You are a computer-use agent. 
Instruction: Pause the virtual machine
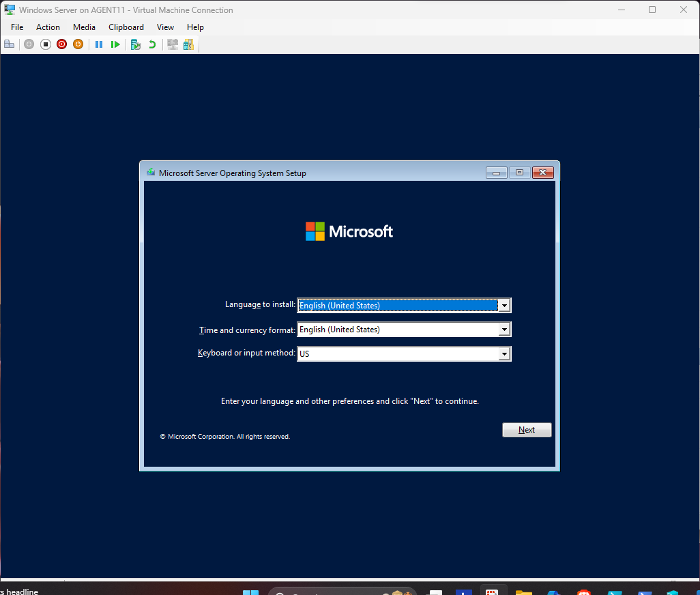pyautogui.click(x=99, y=44)
